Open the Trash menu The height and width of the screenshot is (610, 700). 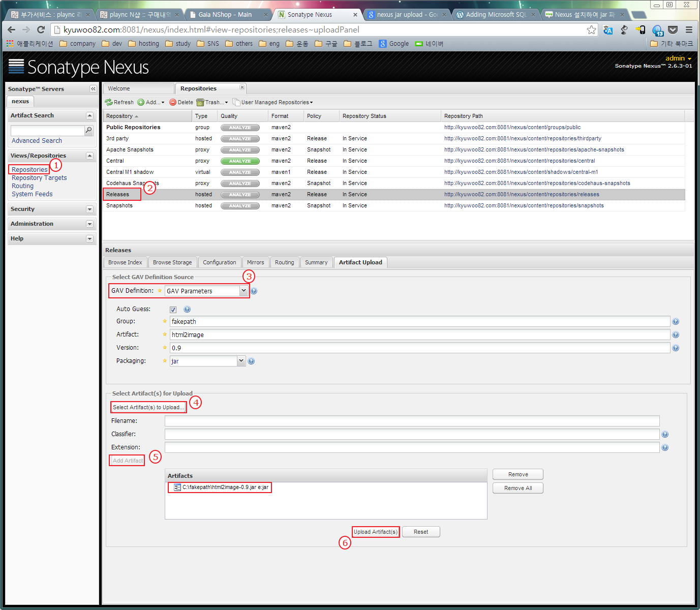(212, 102)
